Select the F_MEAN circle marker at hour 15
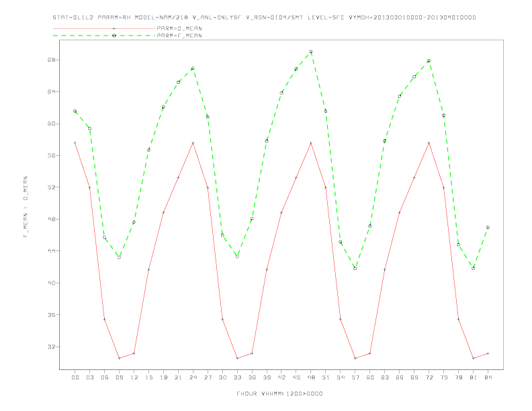The image size is (532, 411). click(x=148, y=150)
